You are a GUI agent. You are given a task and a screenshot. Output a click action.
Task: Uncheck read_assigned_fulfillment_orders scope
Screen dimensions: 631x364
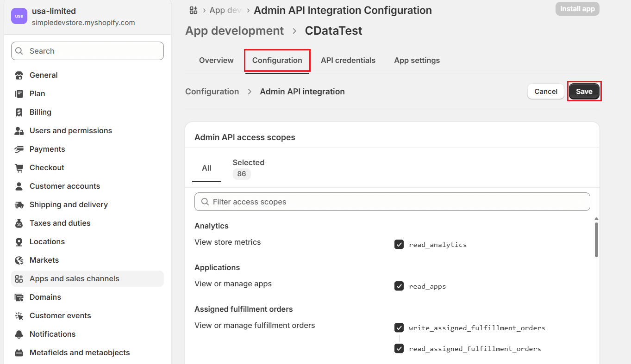coord(399,348)
